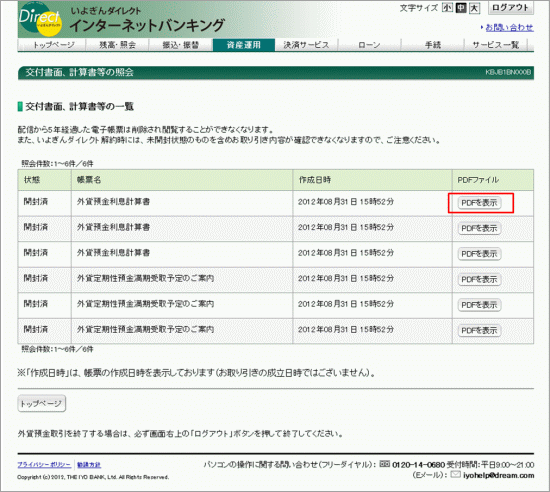The width and height of the screenshot is (550, 492).
Task: Open the 残高・照会 tab
Action: point(118,45)
